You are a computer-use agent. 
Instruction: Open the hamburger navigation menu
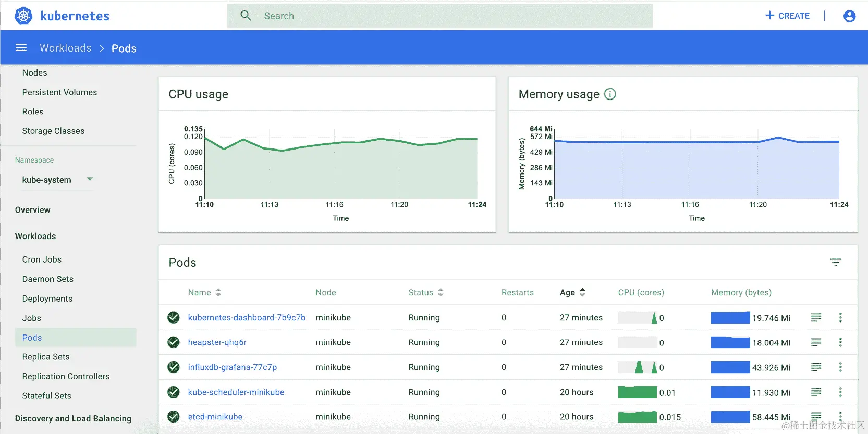coord(21,48)
